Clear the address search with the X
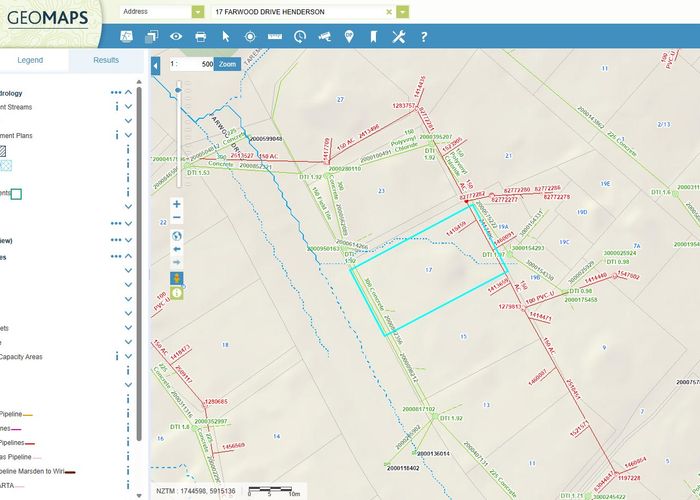This screenshot has width=700, height=500. 389,11
